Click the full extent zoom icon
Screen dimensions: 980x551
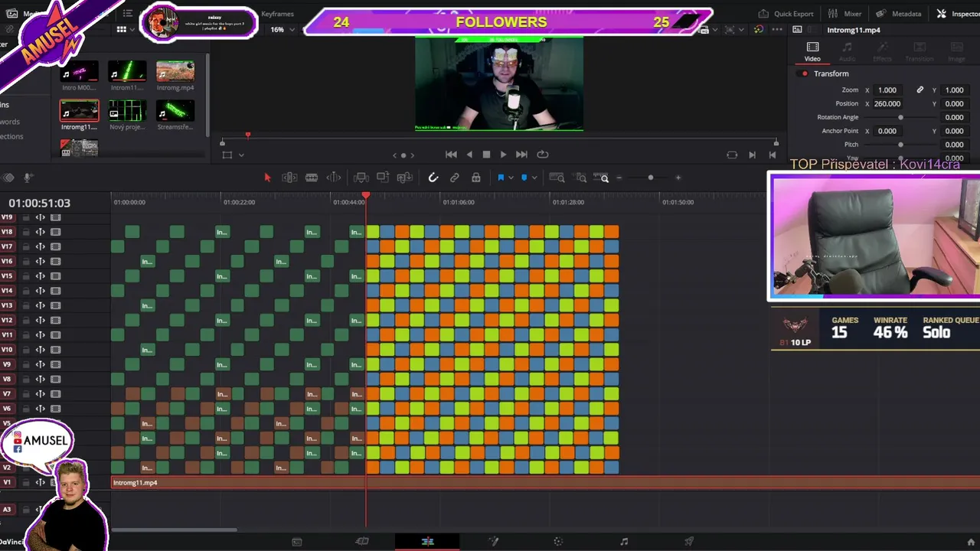pos(557,178)
